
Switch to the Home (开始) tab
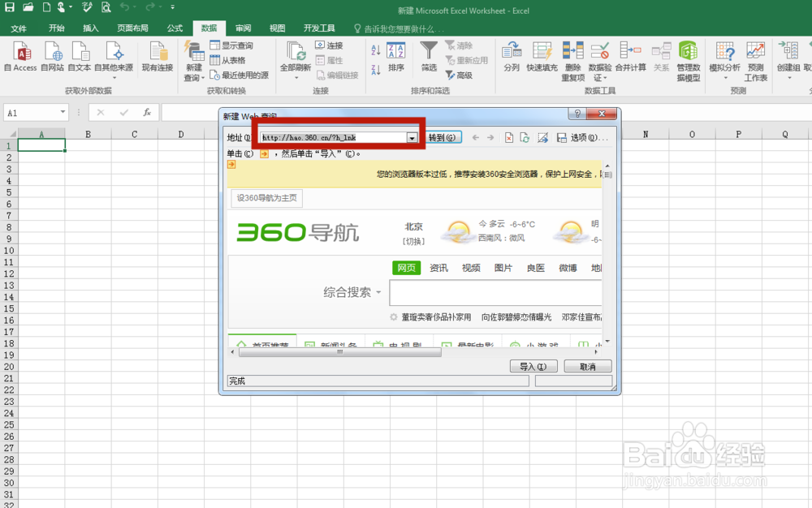coord(57,28)
